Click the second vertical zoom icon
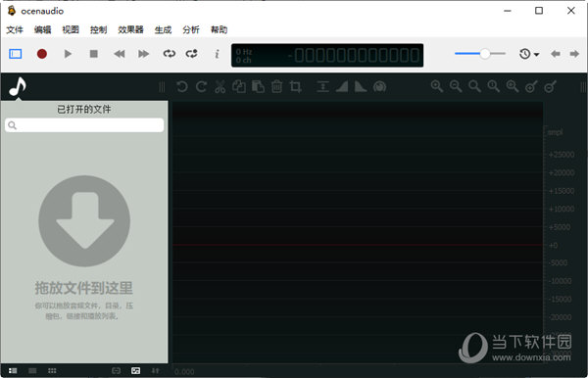 [x=550, y=86]
